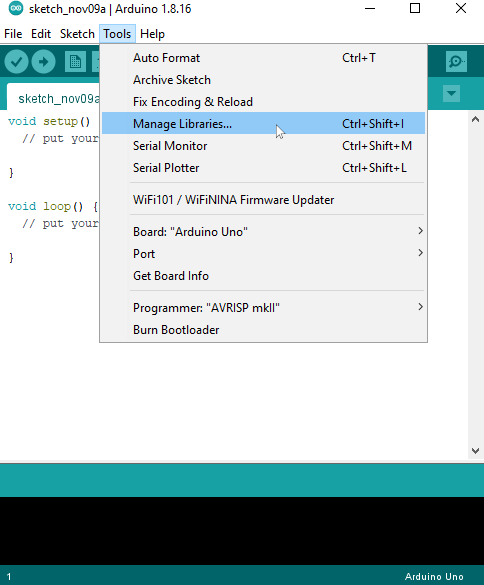Close the Arduino window
This screenshot has height=585, width=484.
click(461, 8)
